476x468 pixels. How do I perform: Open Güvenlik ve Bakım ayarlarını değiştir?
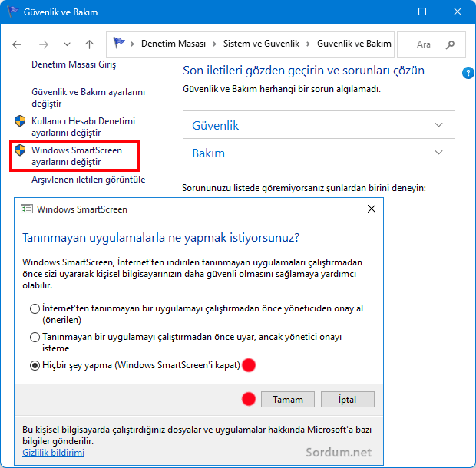click(88, 97)
